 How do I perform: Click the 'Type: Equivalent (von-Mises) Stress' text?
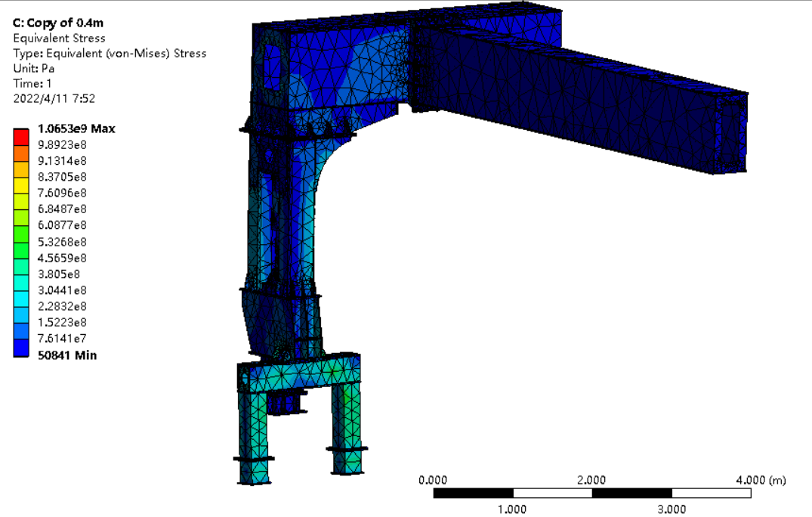click(x=110, y=53)
